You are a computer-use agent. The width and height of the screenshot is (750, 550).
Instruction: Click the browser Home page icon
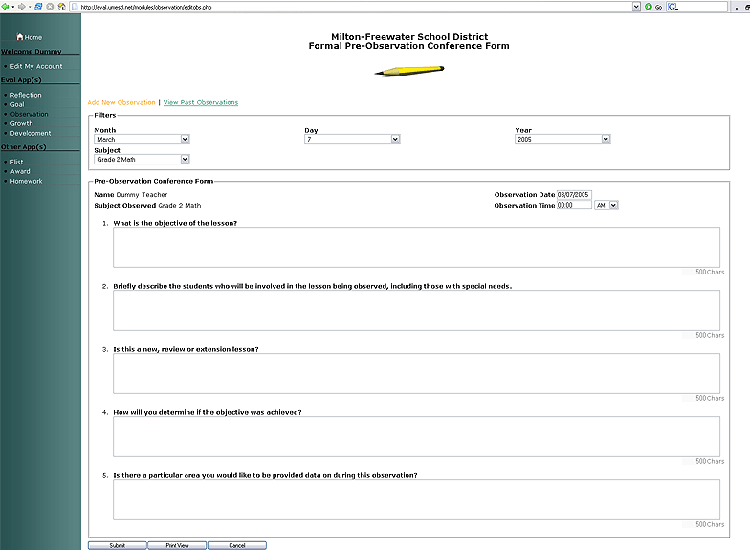[x=61, y=7]
